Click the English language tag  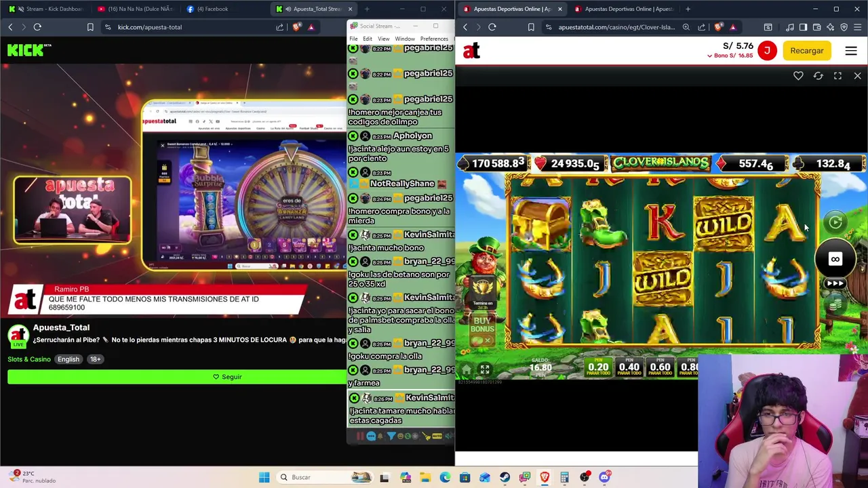68,359
